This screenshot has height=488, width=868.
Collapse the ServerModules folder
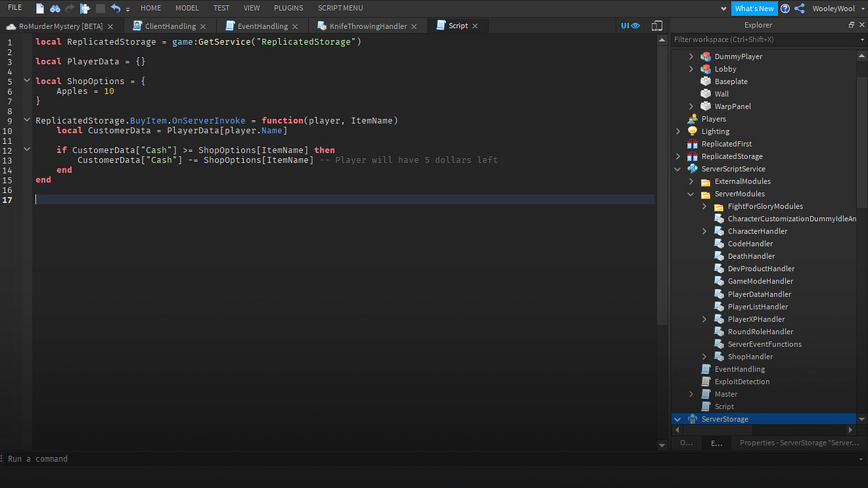coord(691,194)
